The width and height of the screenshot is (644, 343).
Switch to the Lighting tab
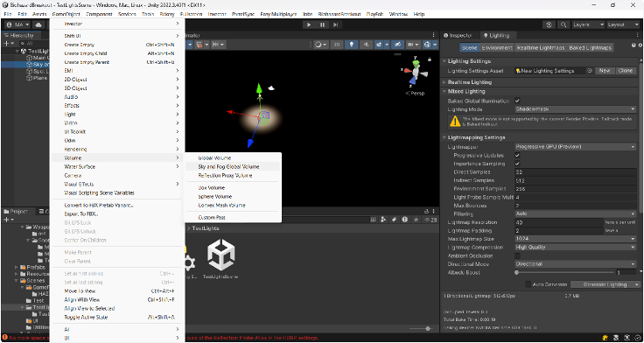click(x=497, y=35)
